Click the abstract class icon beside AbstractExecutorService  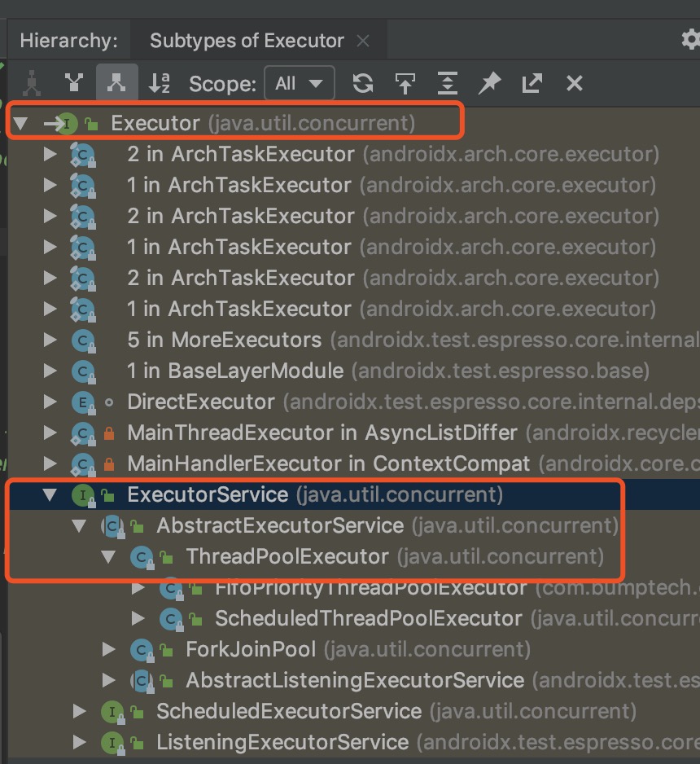point(113,526)
